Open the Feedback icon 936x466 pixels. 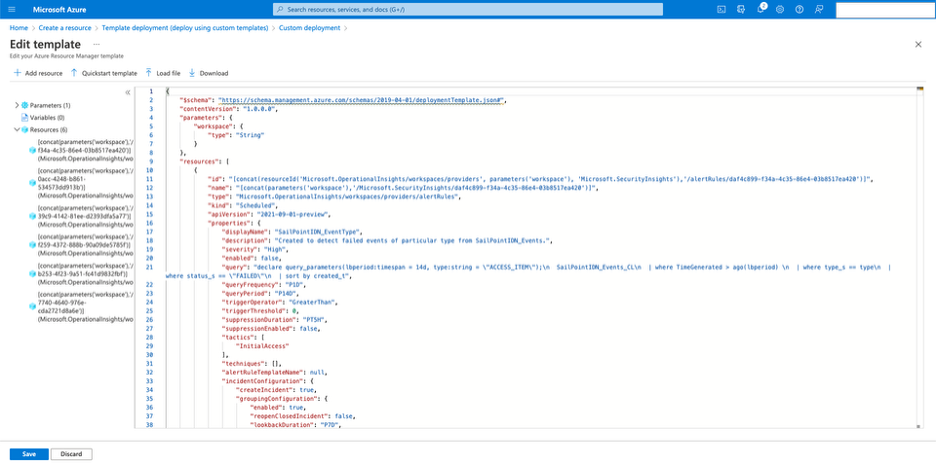[x=819, y=10]
